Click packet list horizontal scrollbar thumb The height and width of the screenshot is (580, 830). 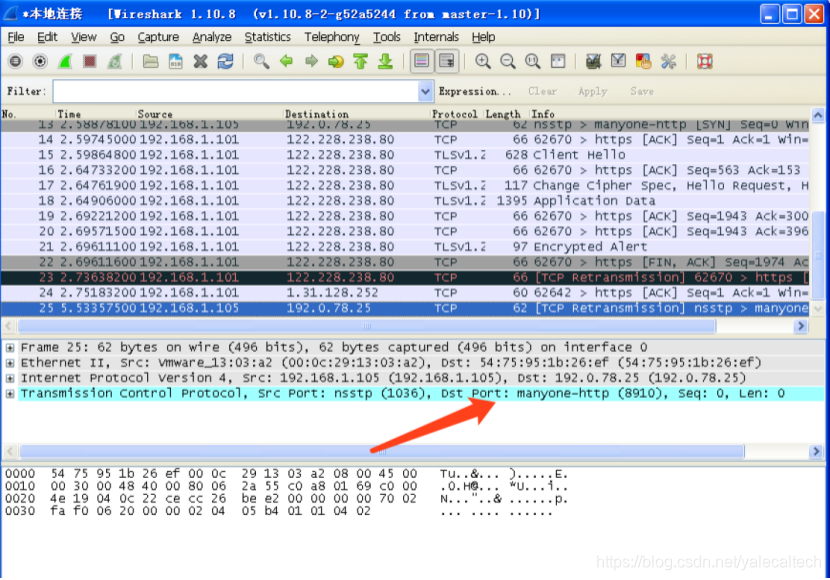(x=366, y=327)
